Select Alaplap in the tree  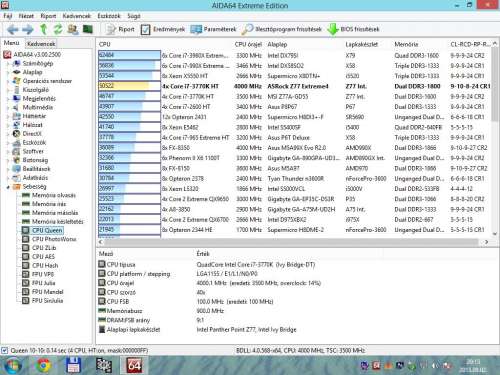pos(32,72)
